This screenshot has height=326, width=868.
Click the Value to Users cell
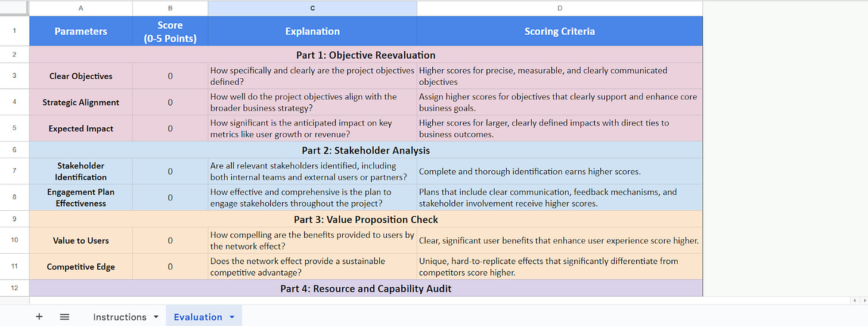click(81, 241)
